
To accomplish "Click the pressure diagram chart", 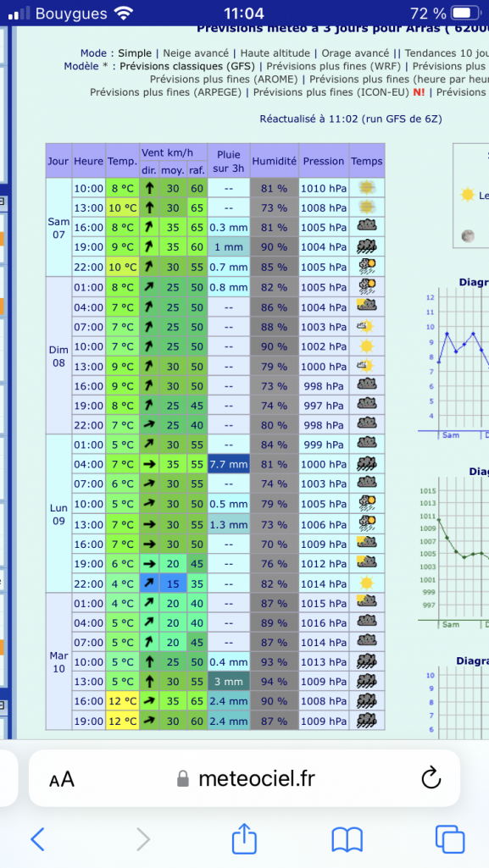I will (x=454, y=552).
